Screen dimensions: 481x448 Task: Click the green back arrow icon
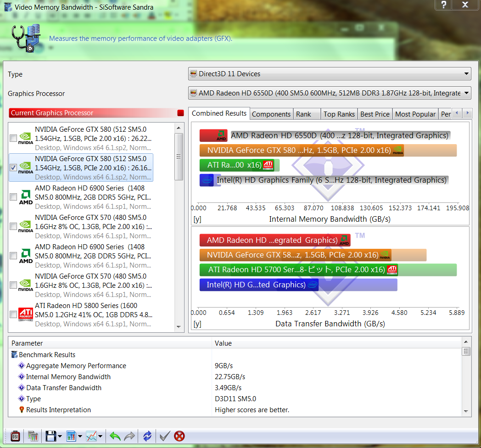[115, 436]
